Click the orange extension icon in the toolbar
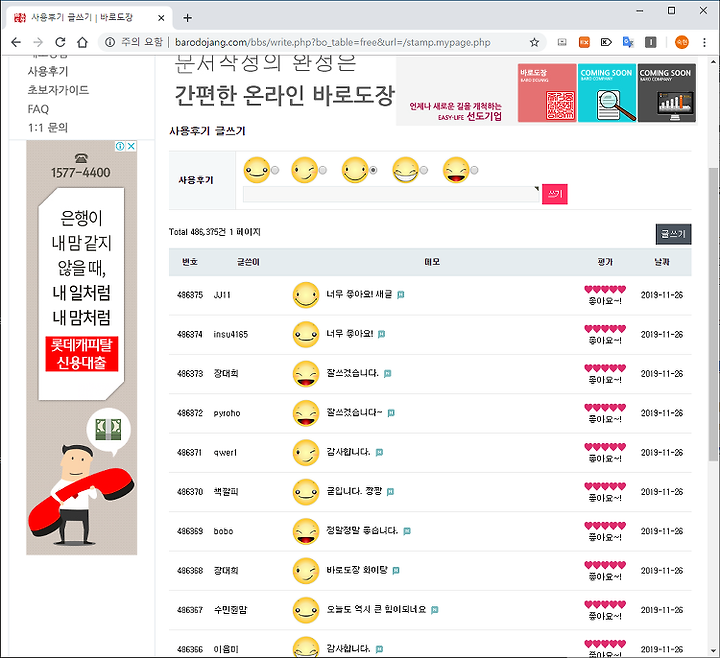 tap(584, 42)
